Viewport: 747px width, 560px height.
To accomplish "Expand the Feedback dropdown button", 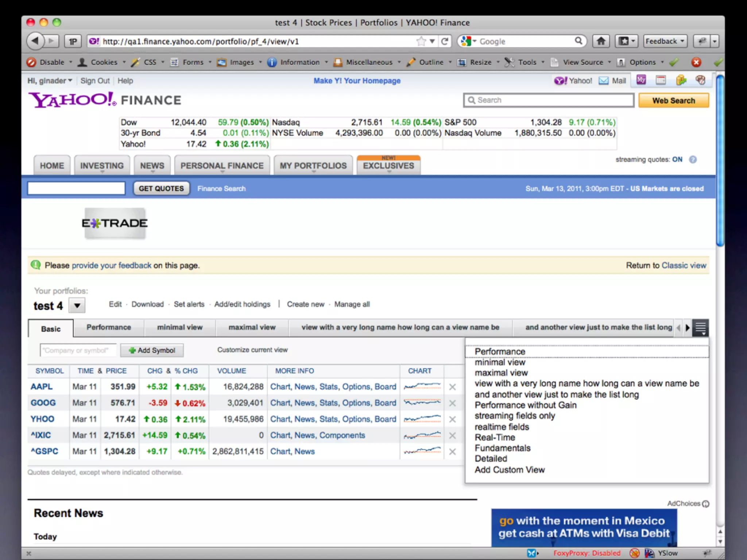I will (665, 41).
